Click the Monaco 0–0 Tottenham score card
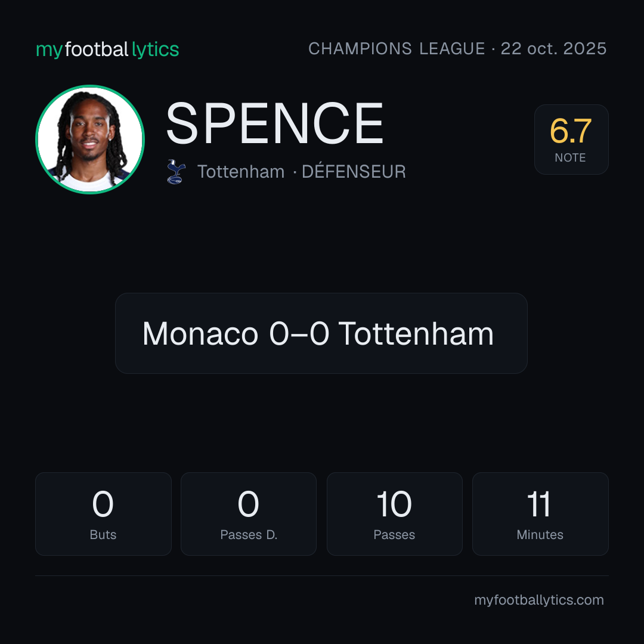 [x=321, y=333]
